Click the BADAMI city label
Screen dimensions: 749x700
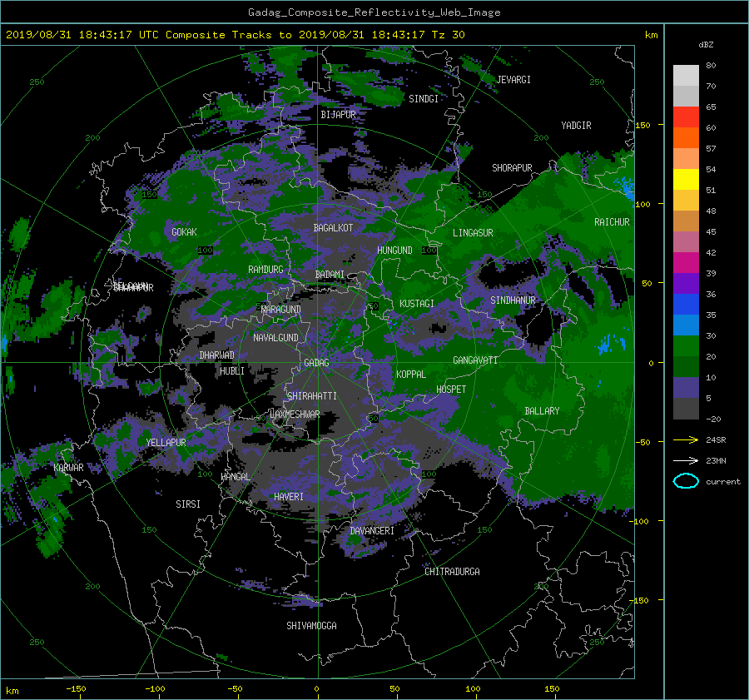coord(330,275)
